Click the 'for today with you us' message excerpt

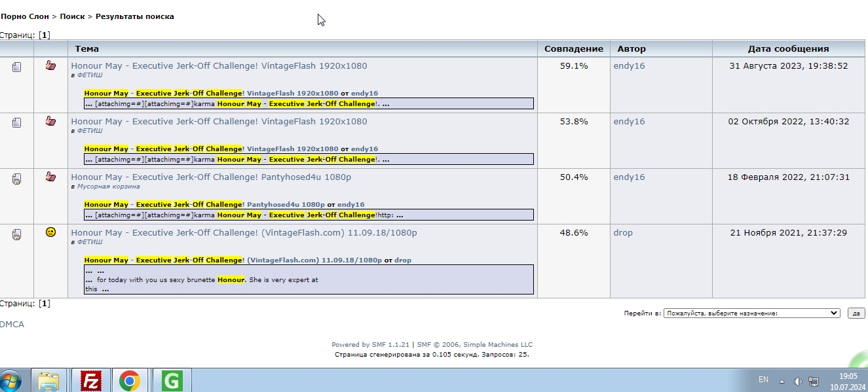tap(309, 279)
